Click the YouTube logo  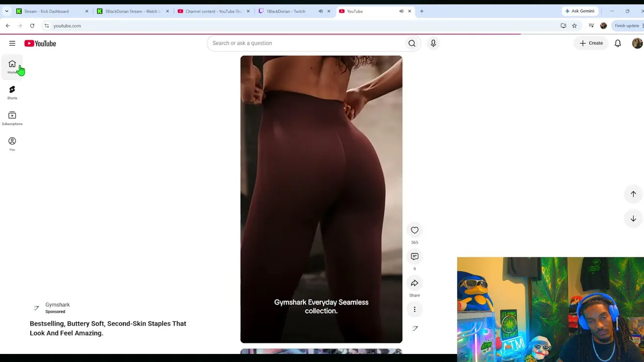click(40, 43)
